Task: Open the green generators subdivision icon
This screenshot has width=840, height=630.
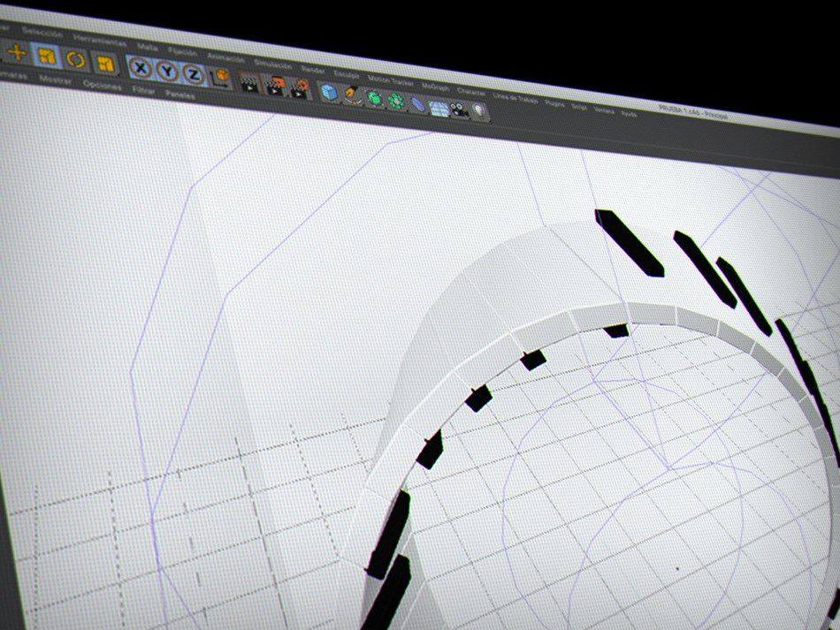Action: 375,98
